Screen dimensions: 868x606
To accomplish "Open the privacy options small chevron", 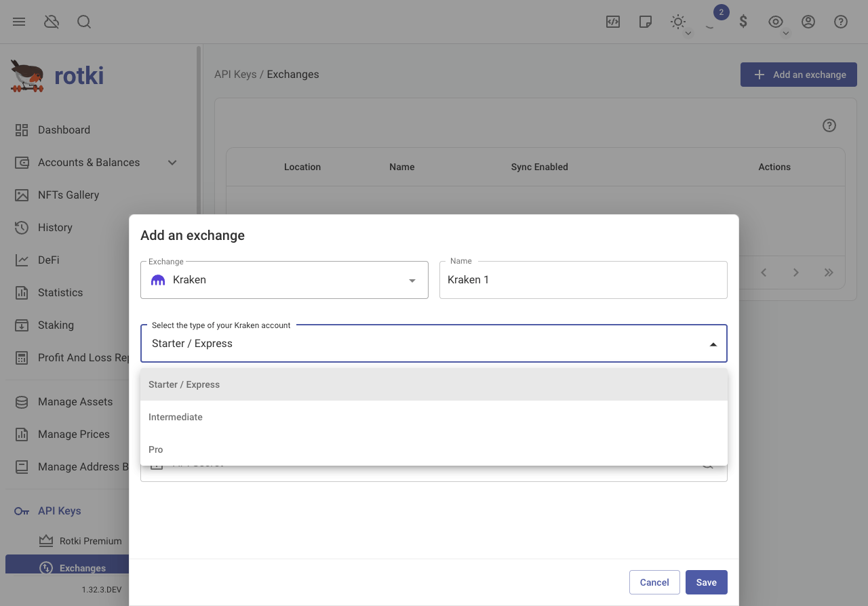I will (x=786, y=33).
